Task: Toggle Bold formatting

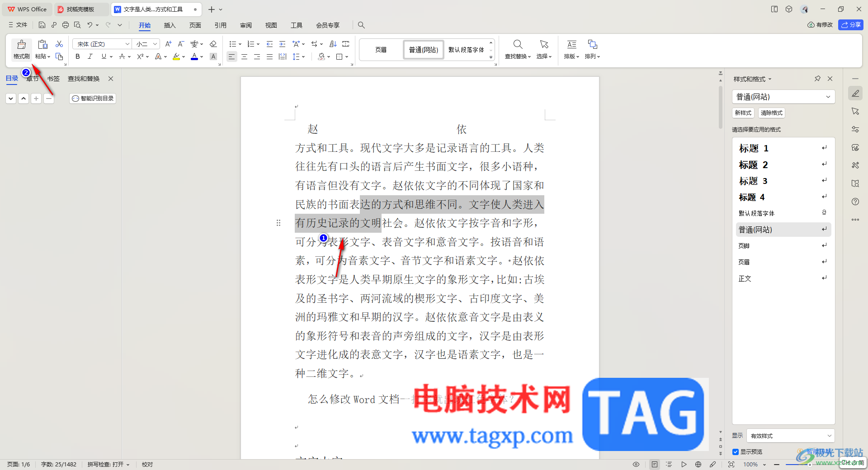Action: (x=78, y=56)
